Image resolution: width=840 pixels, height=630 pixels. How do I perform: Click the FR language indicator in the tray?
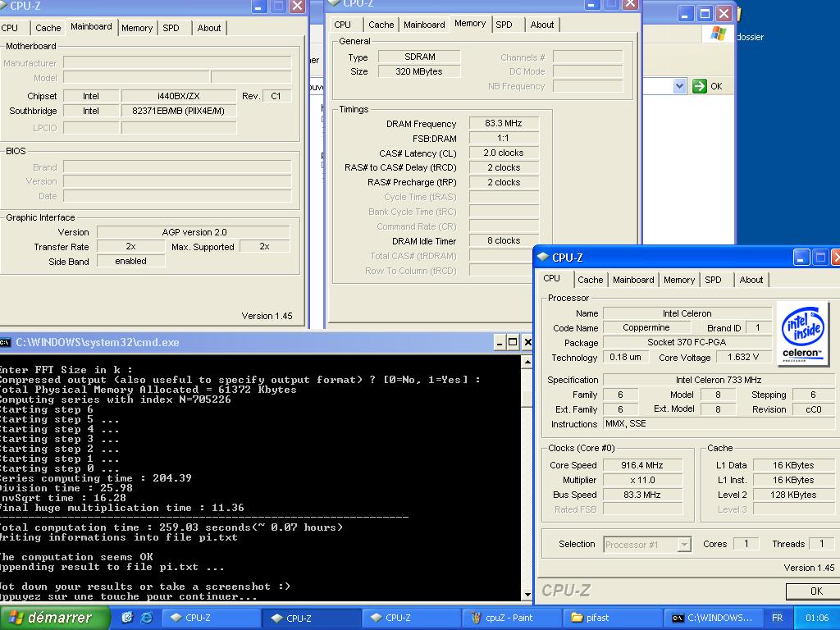point(777,618)
